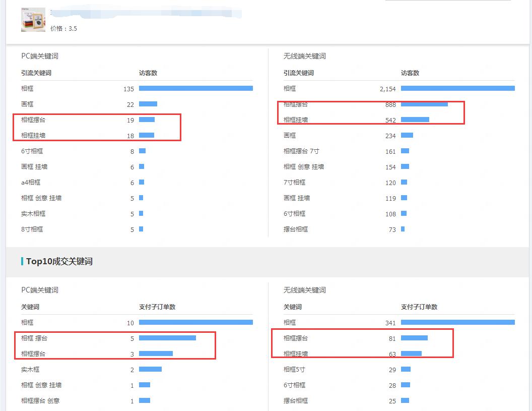Select the 实木框 keyword

click(30, 370)
